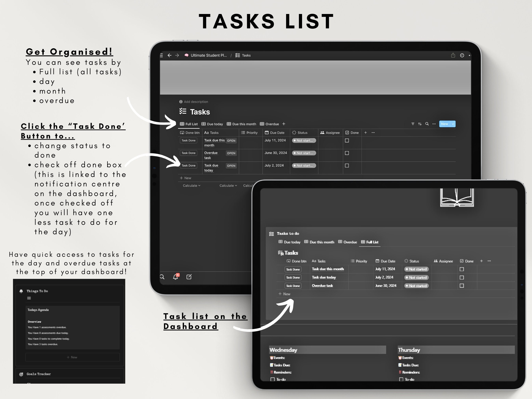Dashboard: check Done for Overdue task
The width and height of the screenshot is (532, 399).
462,286
